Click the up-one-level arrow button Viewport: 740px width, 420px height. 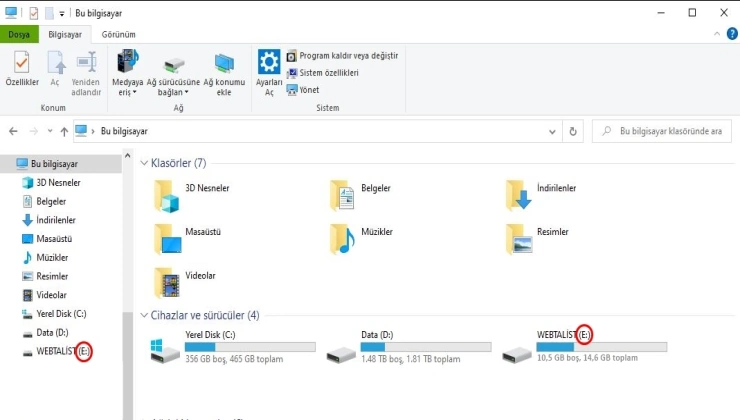[x=64, y=131]
